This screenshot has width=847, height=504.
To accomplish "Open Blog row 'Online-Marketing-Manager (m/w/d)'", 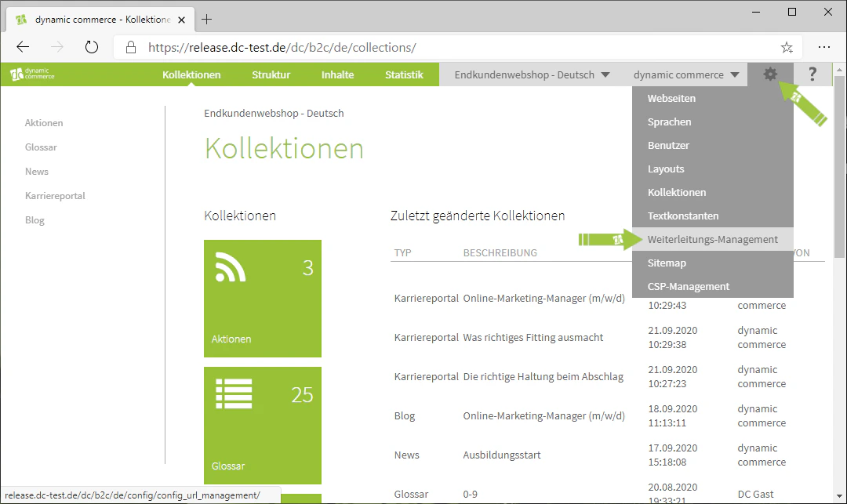I will [544, 416].
